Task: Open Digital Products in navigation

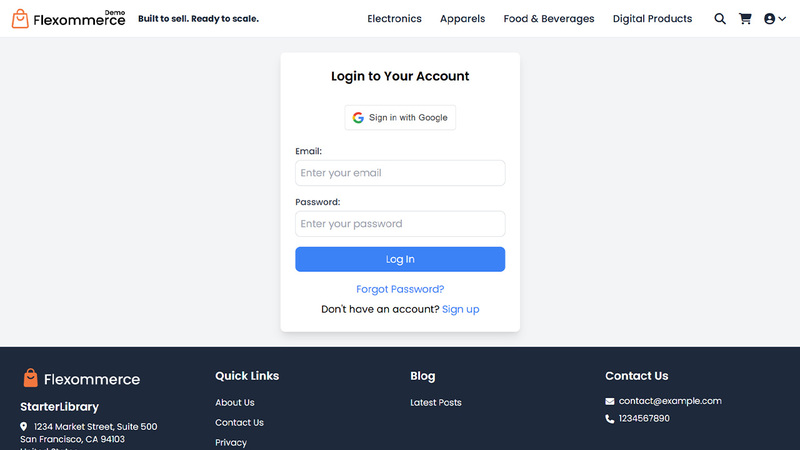Action: (x=653, y=19)
